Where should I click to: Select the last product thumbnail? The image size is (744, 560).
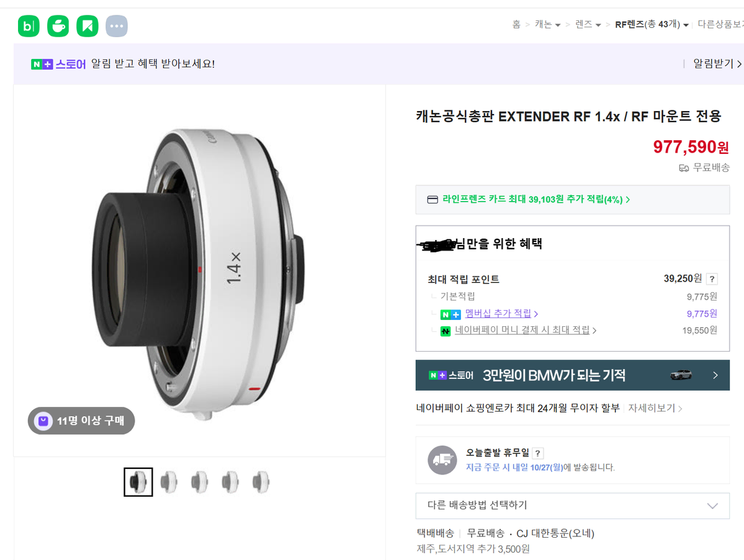click(261, 482)
